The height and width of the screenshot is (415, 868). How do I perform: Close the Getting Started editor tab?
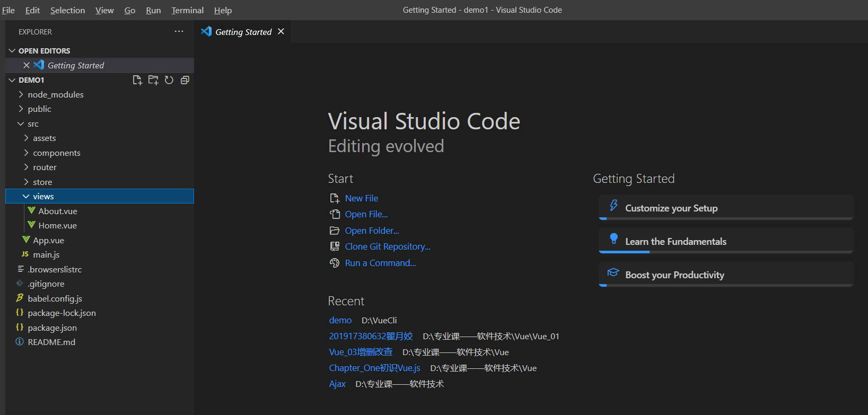(281, 31)
